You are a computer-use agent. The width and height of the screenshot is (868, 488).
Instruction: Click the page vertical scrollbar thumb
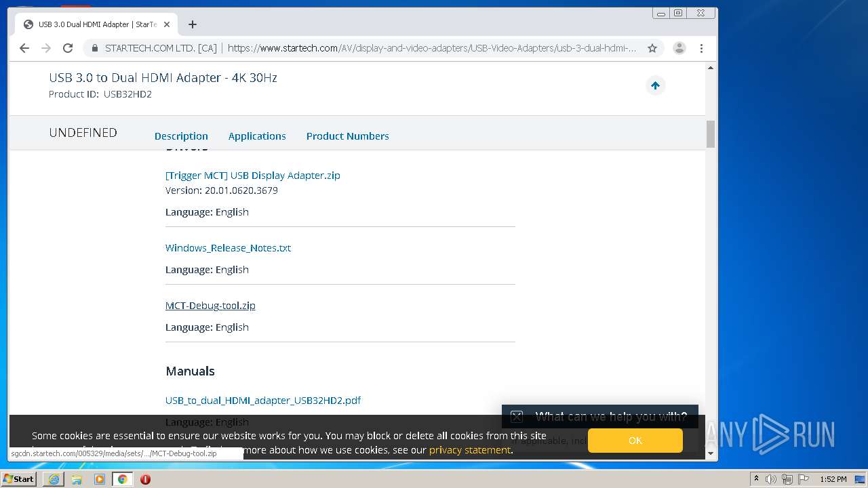(711, 134)
